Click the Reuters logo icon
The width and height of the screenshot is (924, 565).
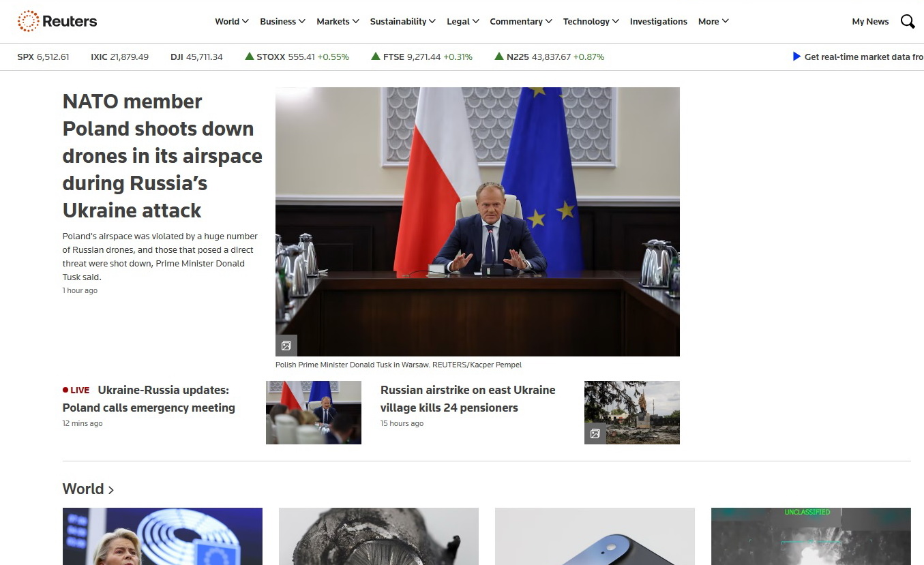click(x=28, y=21)
